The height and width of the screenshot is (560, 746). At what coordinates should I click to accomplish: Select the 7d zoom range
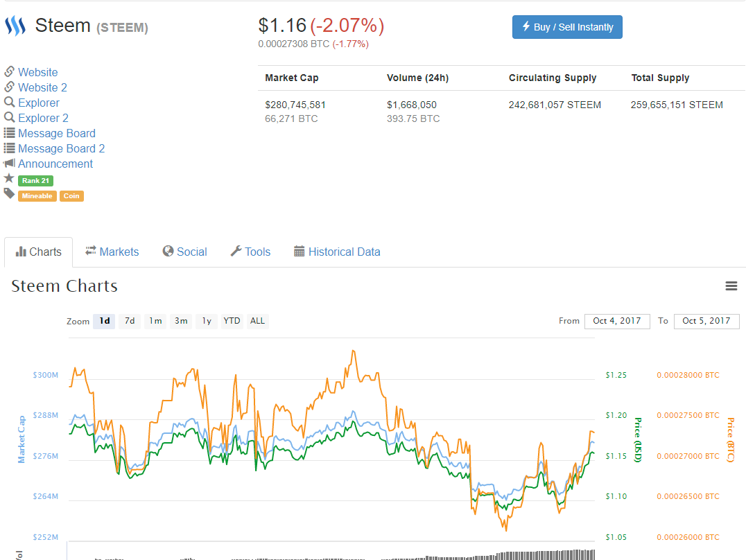click(129, 321)
